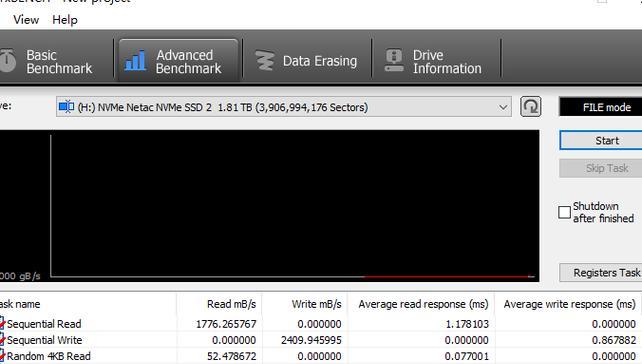Image resolution: width=642 pixels, height=364 pixels.
Task: Click the blue bar chart icon
Action: (x=135, y=61)
